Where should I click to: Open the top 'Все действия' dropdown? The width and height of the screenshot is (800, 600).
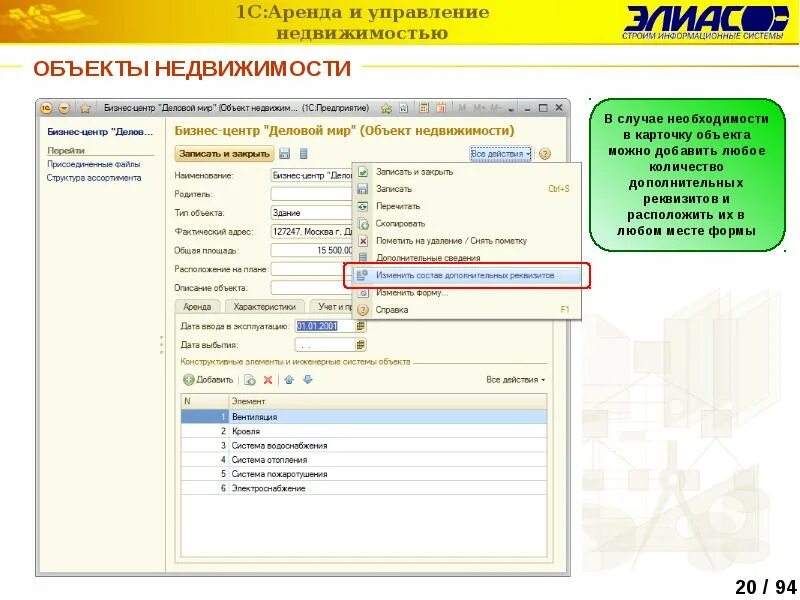[x=500, y=154]
